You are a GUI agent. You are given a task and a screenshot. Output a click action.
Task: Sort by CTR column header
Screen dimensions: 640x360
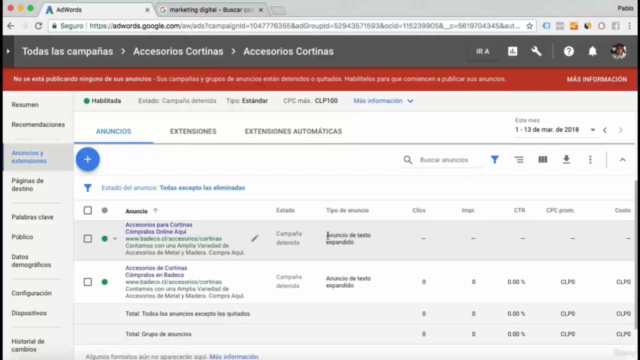pyautogui.click(x=519, y=211)
